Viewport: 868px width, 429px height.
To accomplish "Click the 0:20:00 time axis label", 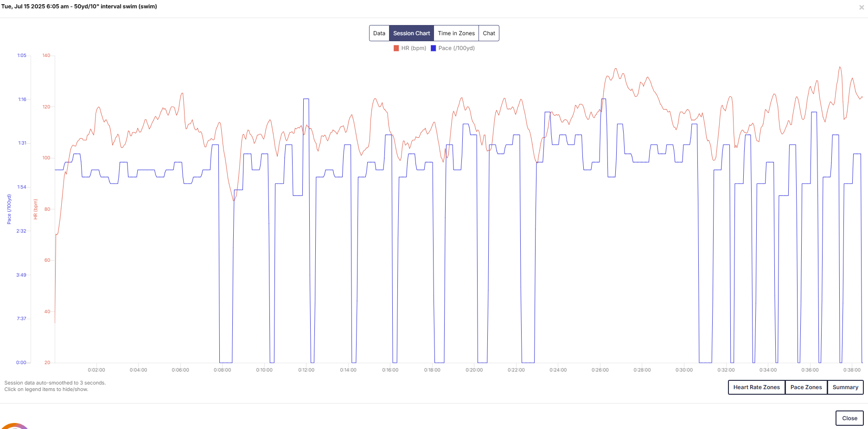I will [x=474, y=370].
